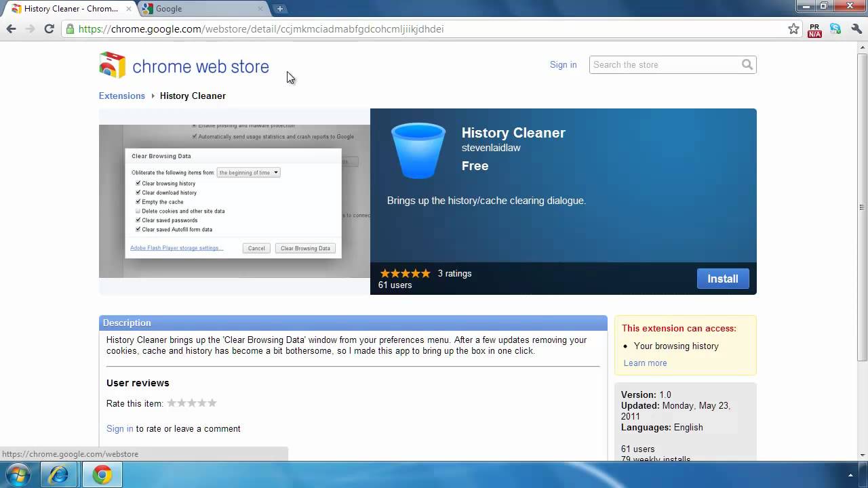The height and width of the screenshot is (488, 868).
Task: Click the Description section header
Action: tap(353, 323)
